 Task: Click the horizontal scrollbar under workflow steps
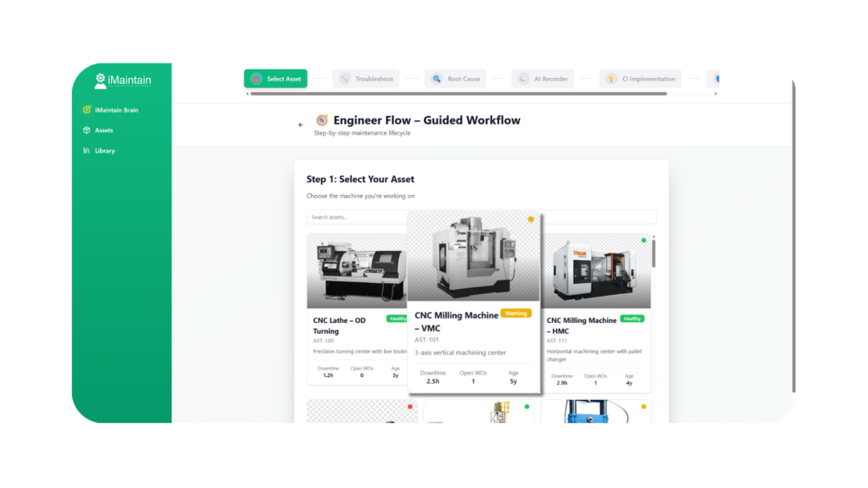tap(458, 94)
